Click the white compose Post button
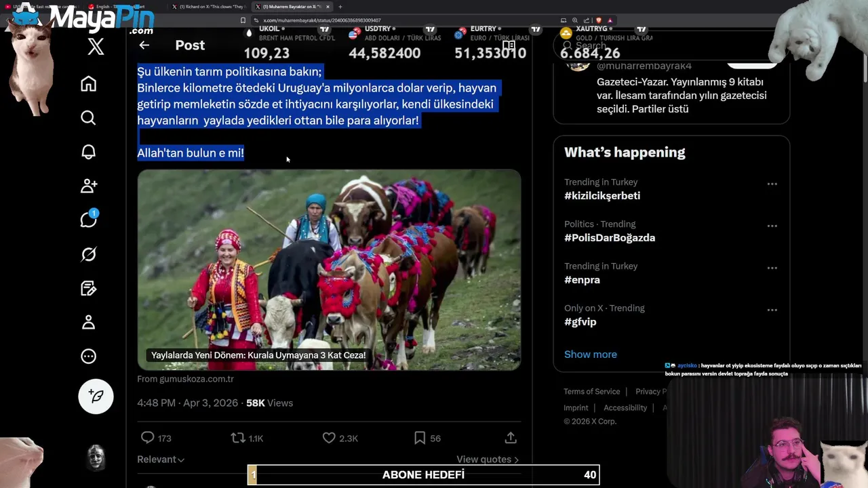 click(x=96, y=396)
